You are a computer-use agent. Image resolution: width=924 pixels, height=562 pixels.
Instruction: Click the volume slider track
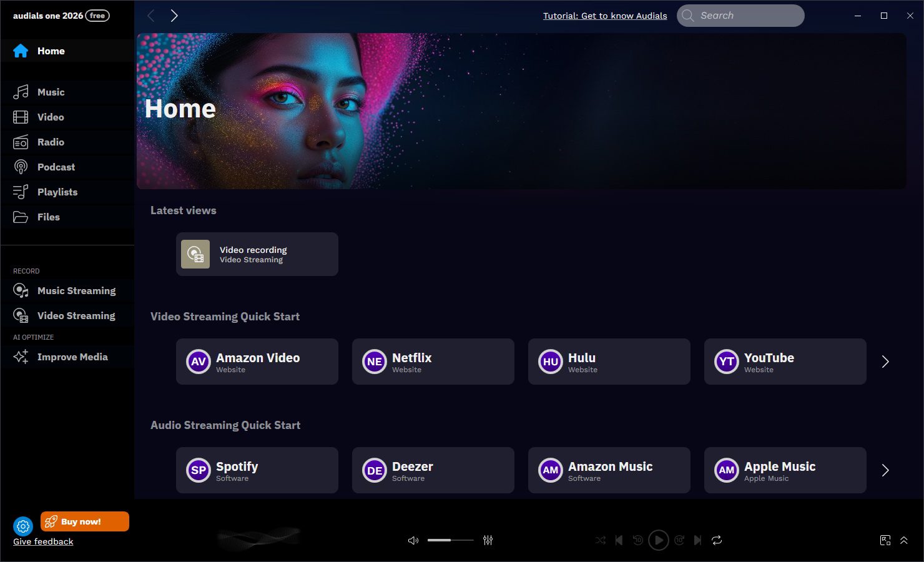coord(450,540)
